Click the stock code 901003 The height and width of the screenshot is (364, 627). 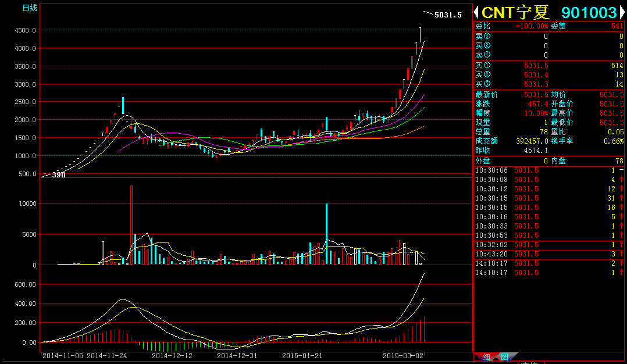[589, 12]
